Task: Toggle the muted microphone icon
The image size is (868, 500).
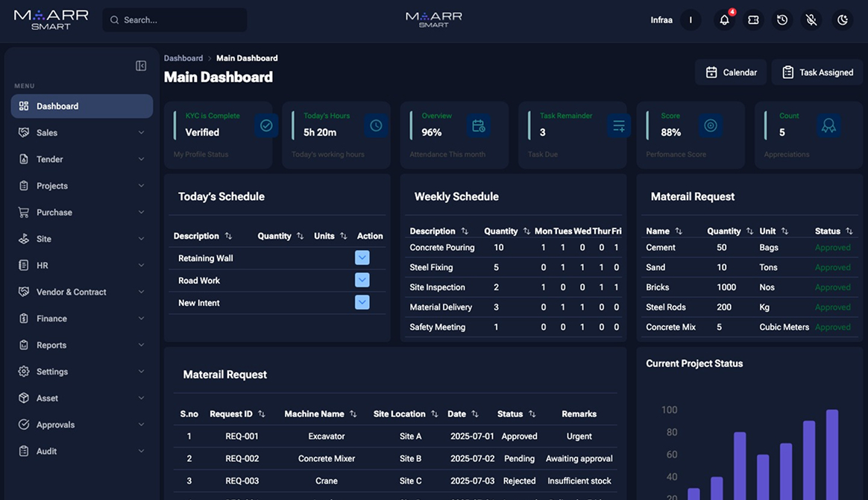Action: [811, 20]
